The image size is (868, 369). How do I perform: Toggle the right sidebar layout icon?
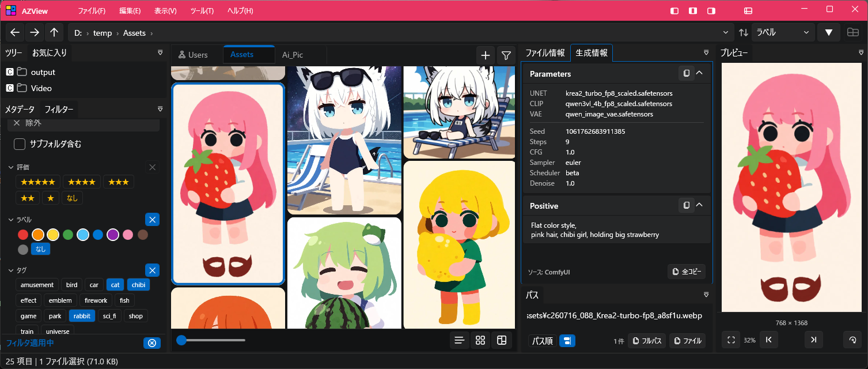pos(712,10)
